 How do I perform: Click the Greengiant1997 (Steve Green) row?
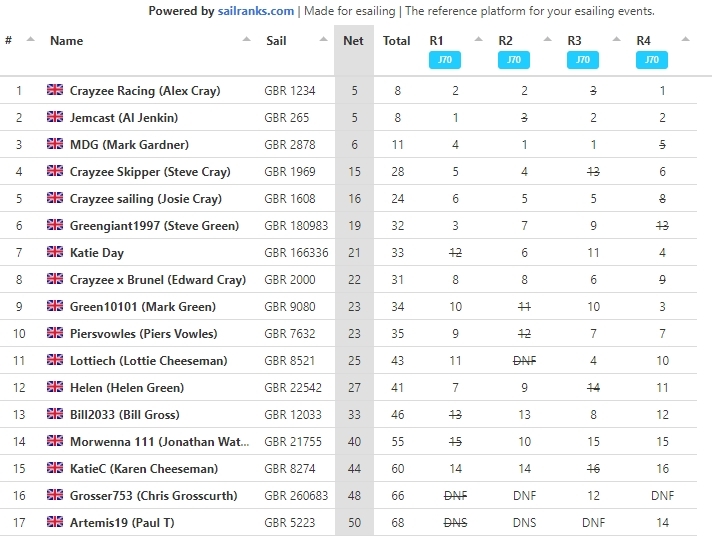point(348,226)
